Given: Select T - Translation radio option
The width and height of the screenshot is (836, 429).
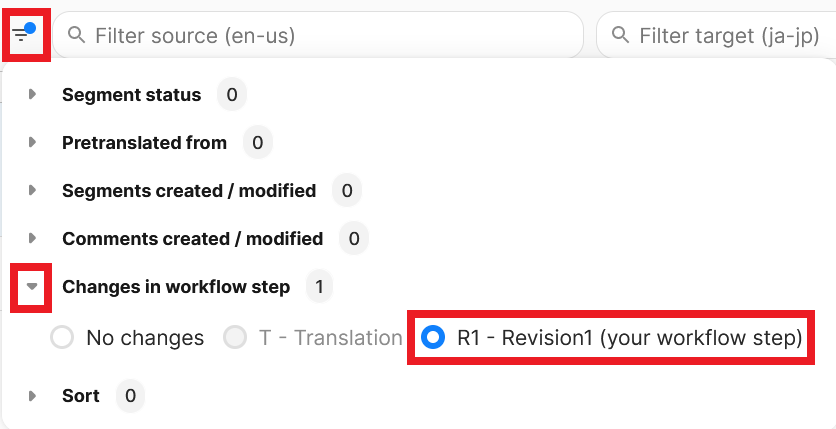Looking at the screenshot, I should [235, 338].
